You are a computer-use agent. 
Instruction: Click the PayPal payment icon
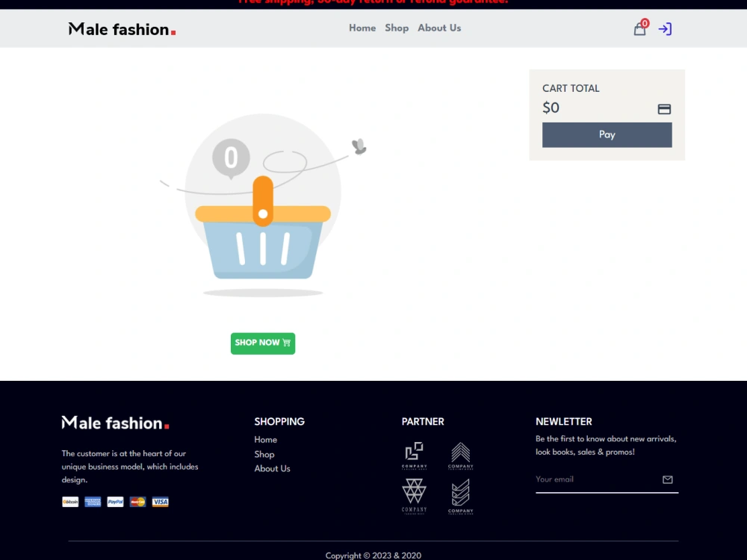115,502
